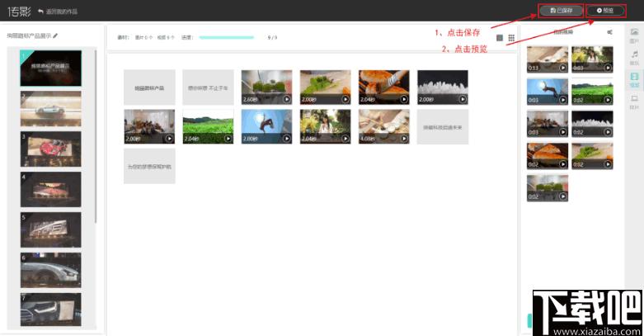The image size is (644, 336).
Task: Select the green meadow clip in media library
Action: coord(592,92)
